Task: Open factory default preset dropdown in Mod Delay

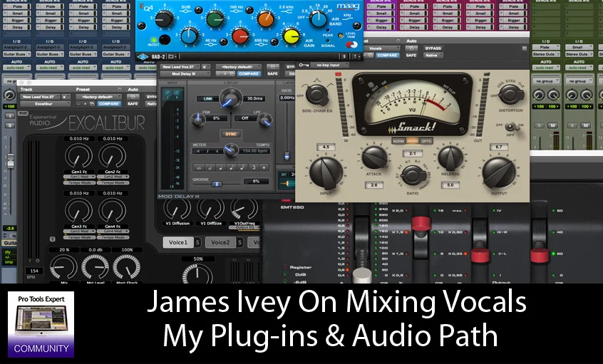Action: click(x=239, y=67)
